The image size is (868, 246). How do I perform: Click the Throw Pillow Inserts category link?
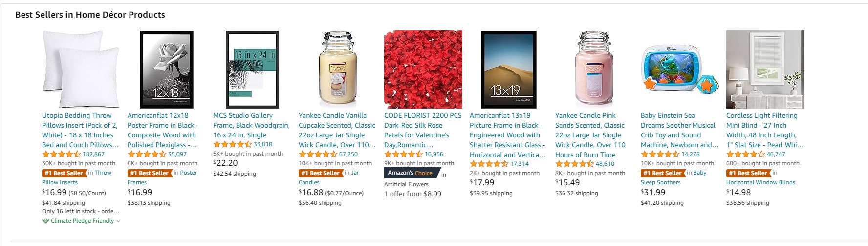tap(60, 182)
